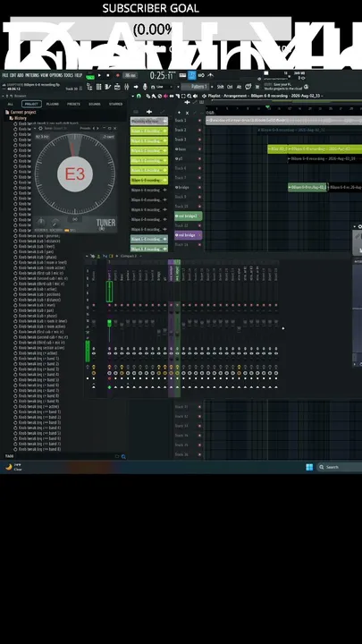
Task: Click the red record button in transport
Action: tap(117, 75)
